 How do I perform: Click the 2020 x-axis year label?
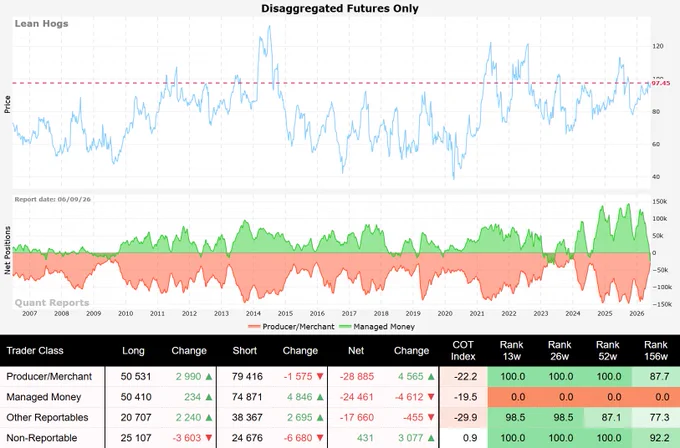point(445,313)
